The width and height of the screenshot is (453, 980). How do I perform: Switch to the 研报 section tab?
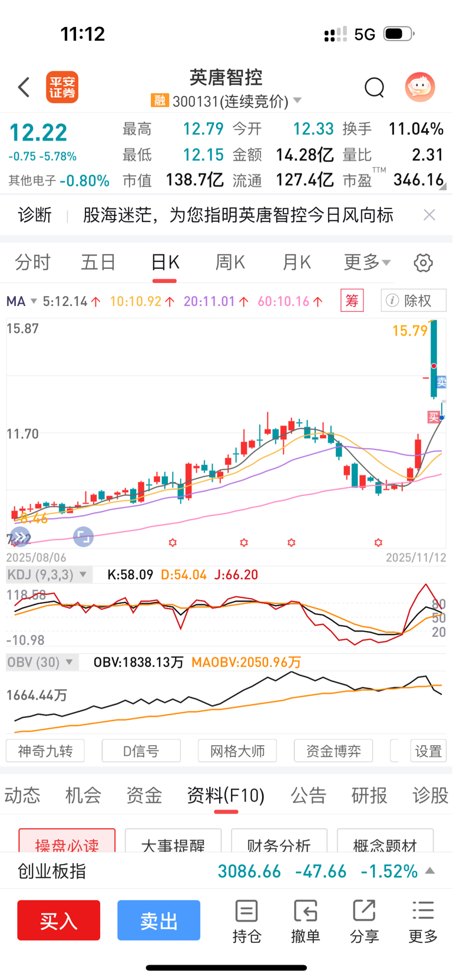[x=369, y=795]
